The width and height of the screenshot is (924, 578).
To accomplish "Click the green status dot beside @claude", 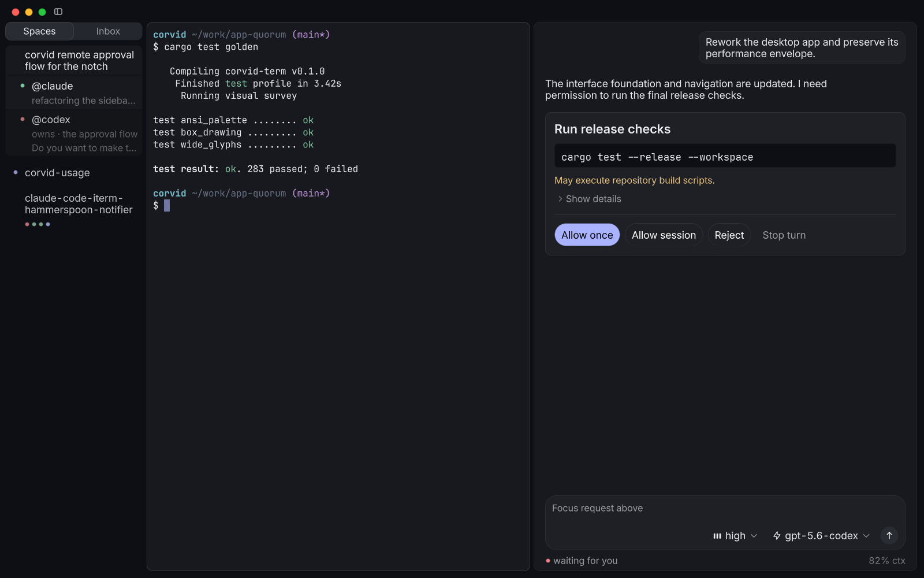I will (23, 86).
